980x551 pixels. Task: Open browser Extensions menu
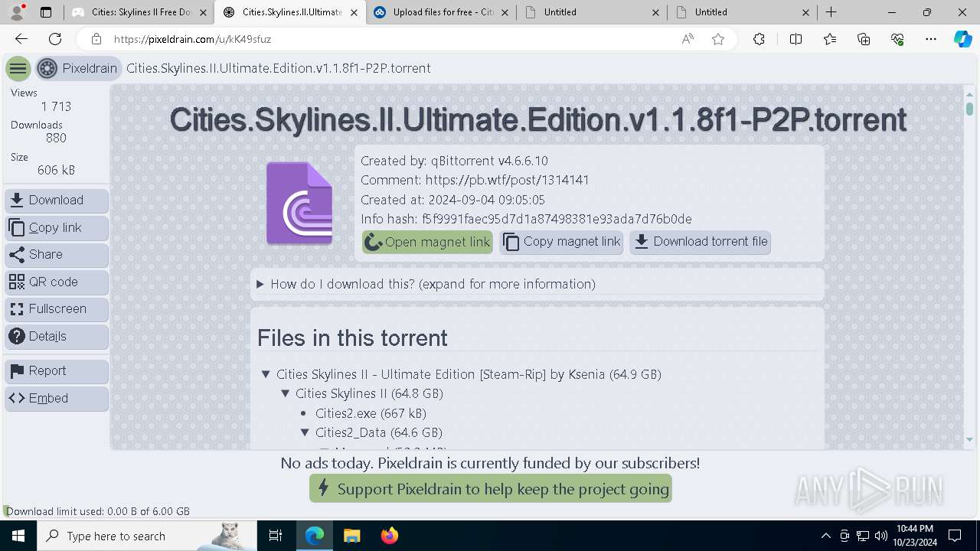(x=759, y=39)
